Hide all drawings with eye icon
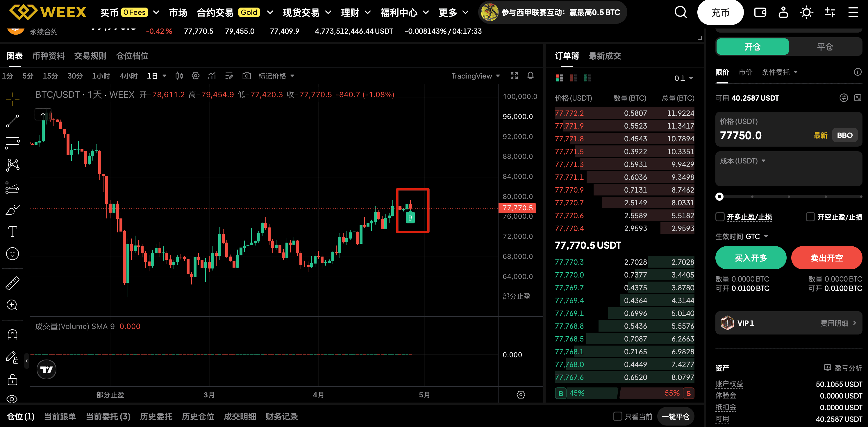Viewport: 868px width, 427px height. pos(12,399)
